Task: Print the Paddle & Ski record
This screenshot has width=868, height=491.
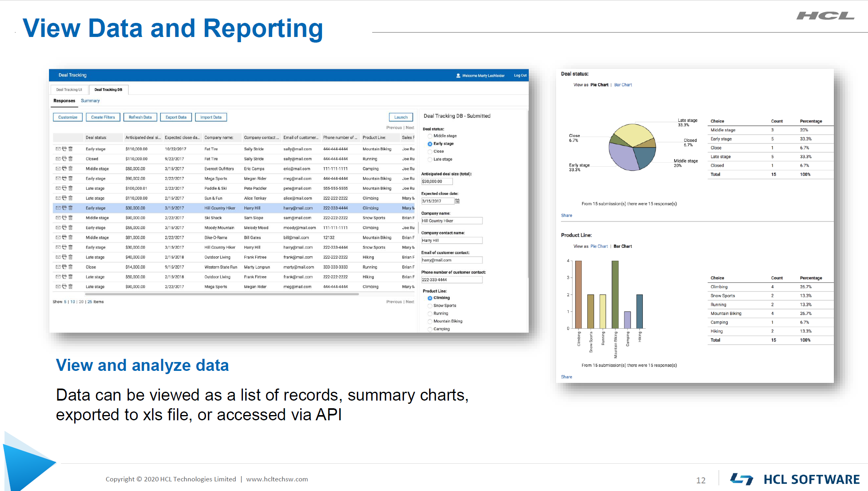Action: tap(64, 188)
